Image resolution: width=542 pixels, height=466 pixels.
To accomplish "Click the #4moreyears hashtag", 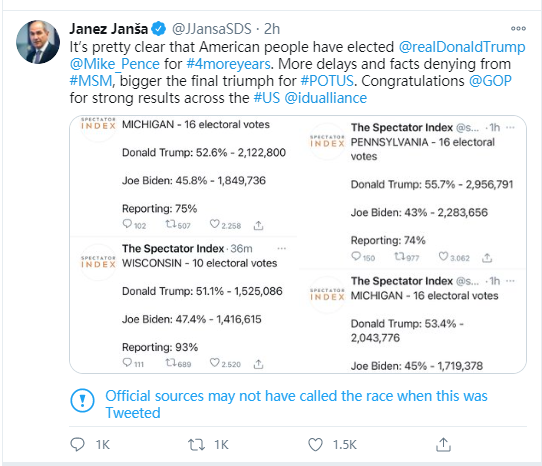I will tap(228, 64).
